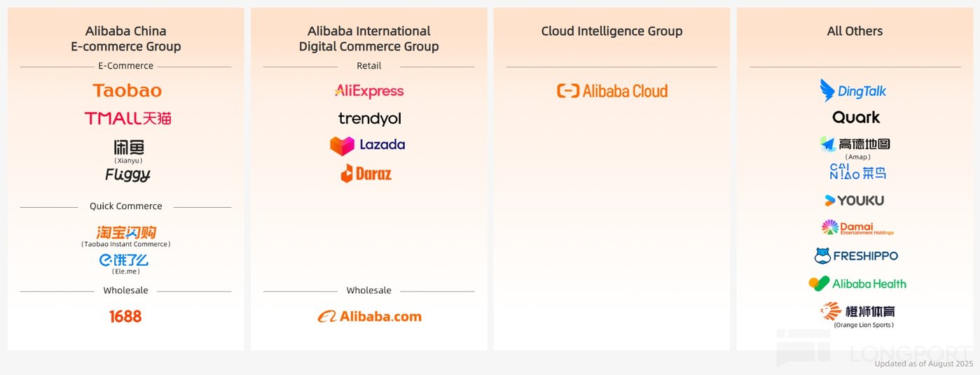980x375 pixels.
Task: Click the Quark logo
Action: pyautogui.click(x=856, y=118)
